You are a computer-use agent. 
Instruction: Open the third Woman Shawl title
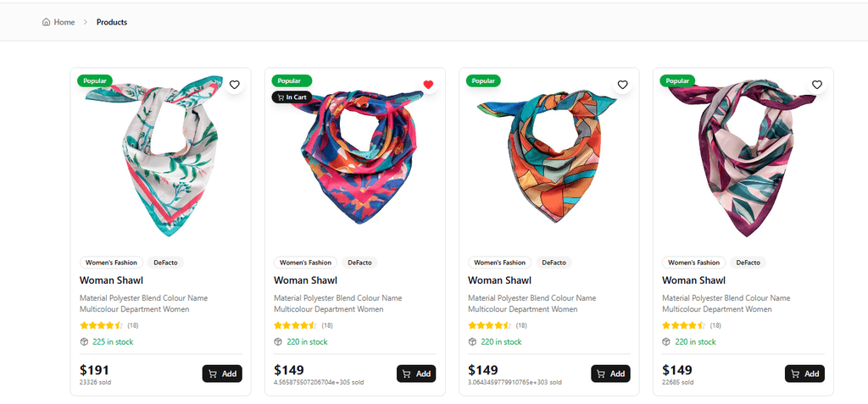click(499, 280)
